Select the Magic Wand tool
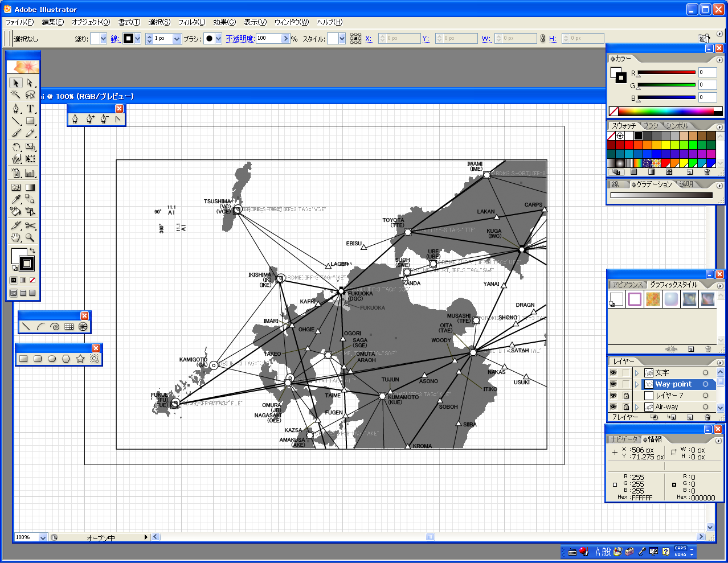The width and height of the screenshot is (728, 563). [16, 95]
